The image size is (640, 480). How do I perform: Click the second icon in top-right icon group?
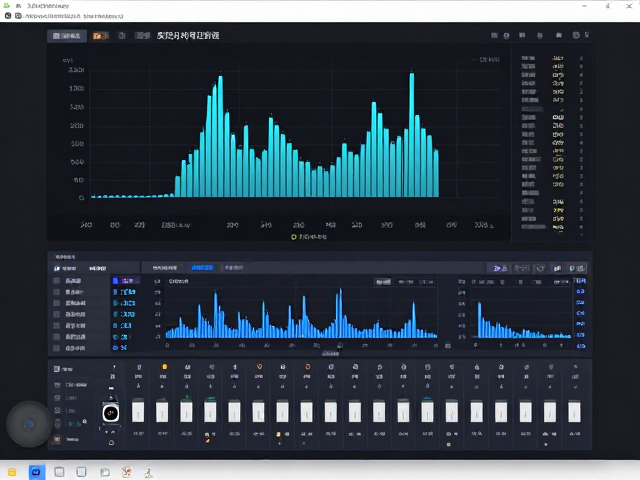tap(506, 36)
